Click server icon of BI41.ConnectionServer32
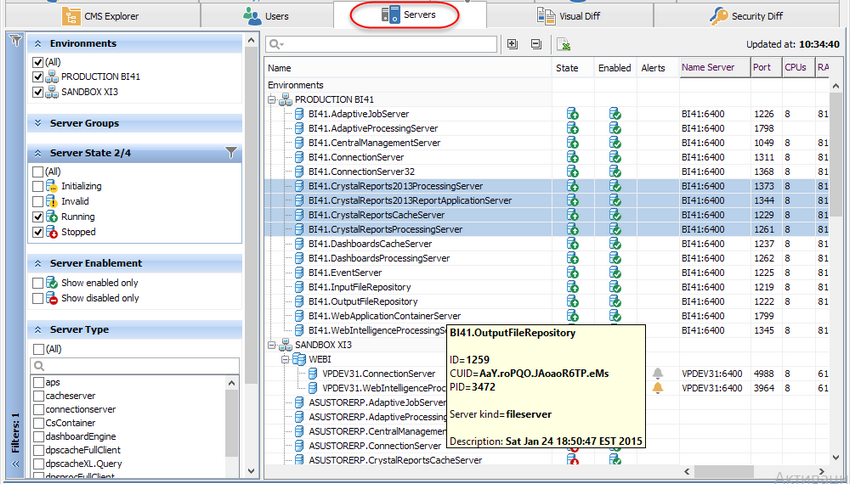The image size is (850, 484). pos(299,172)
